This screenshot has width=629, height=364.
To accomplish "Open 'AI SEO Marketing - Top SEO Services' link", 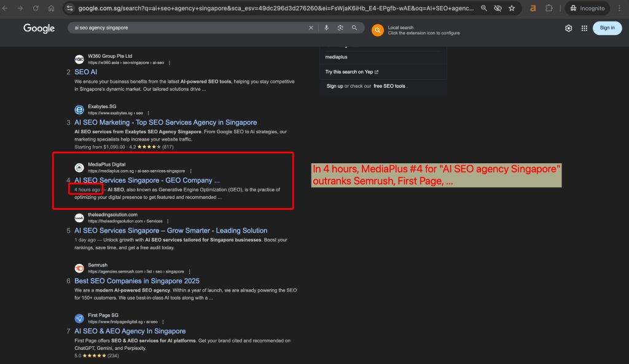I will tap(166, 122).
